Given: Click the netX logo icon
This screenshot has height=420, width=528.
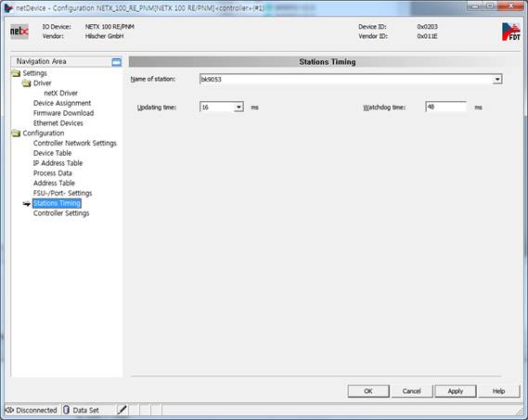Looking at the screenshot, I should [19, 32].
